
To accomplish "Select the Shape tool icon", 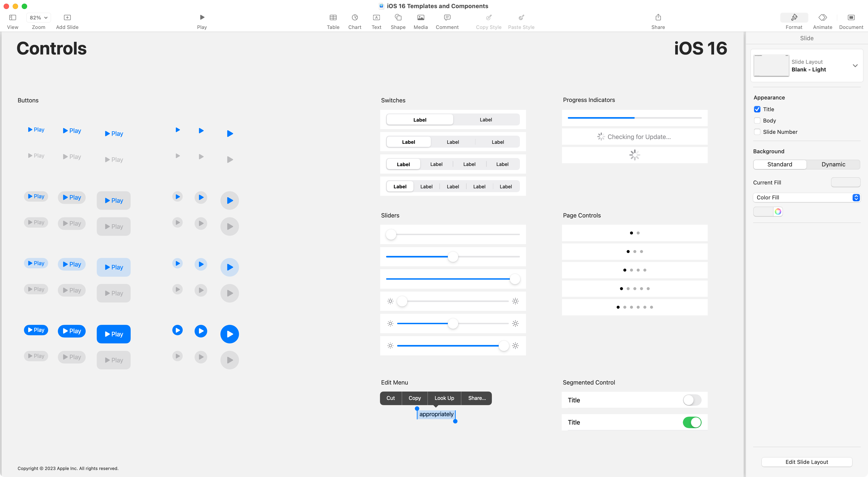I will tap(398, 18).
